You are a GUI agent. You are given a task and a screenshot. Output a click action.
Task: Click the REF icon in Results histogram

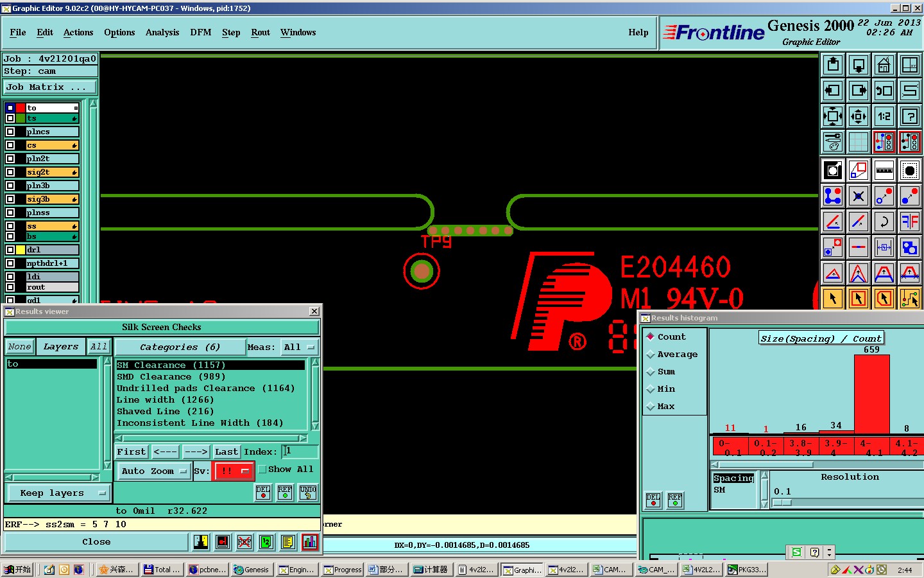tap(675, 500)
